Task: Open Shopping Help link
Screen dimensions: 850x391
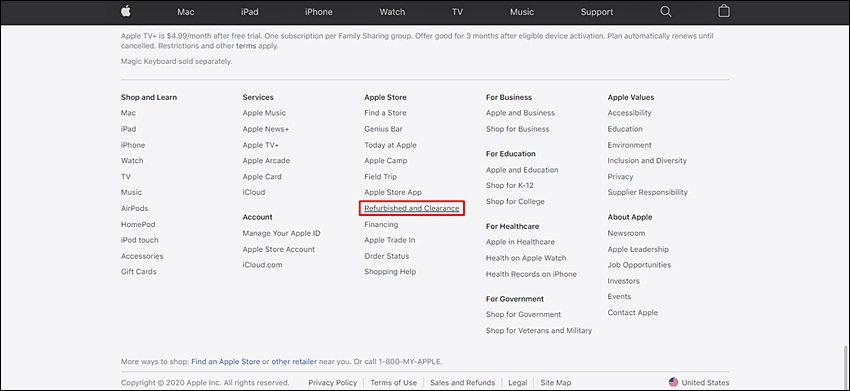Action: 390,272
